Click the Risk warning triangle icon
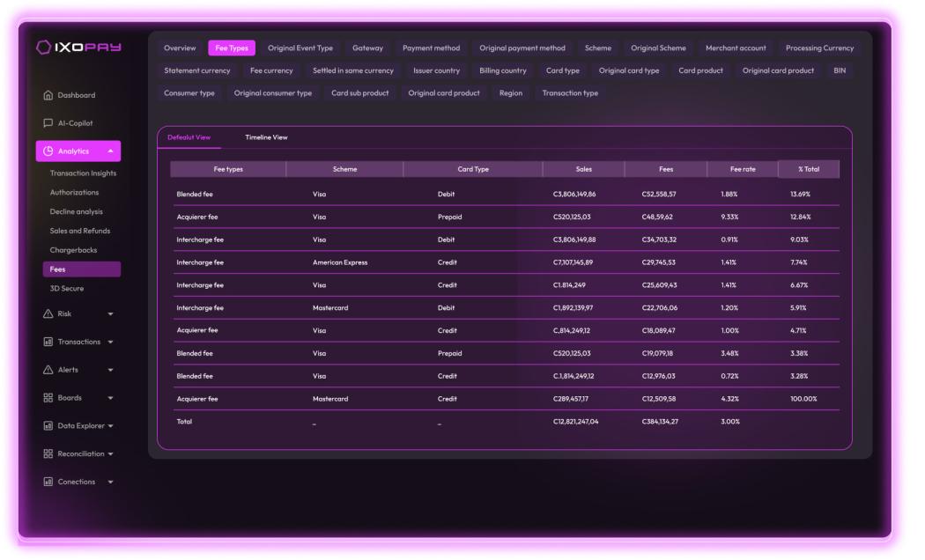The width and height of the screenshot is (925, 560). point(48,313)
